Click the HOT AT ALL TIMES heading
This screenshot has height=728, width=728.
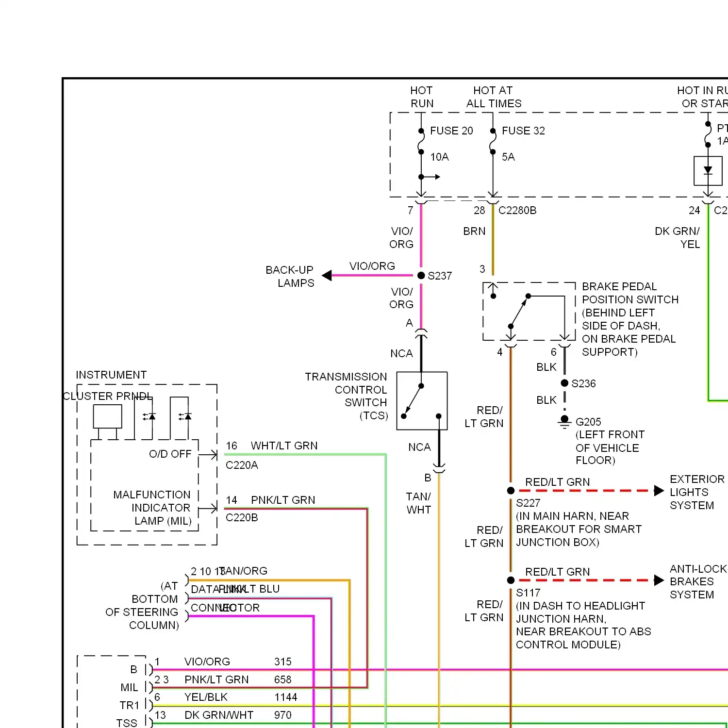pos(494,97)
